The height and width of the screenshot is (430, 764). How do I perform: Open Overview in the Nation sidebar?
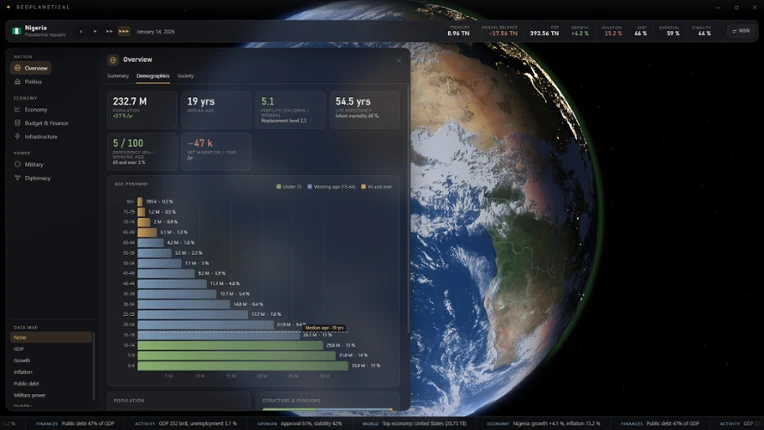[x=31, y=68]
